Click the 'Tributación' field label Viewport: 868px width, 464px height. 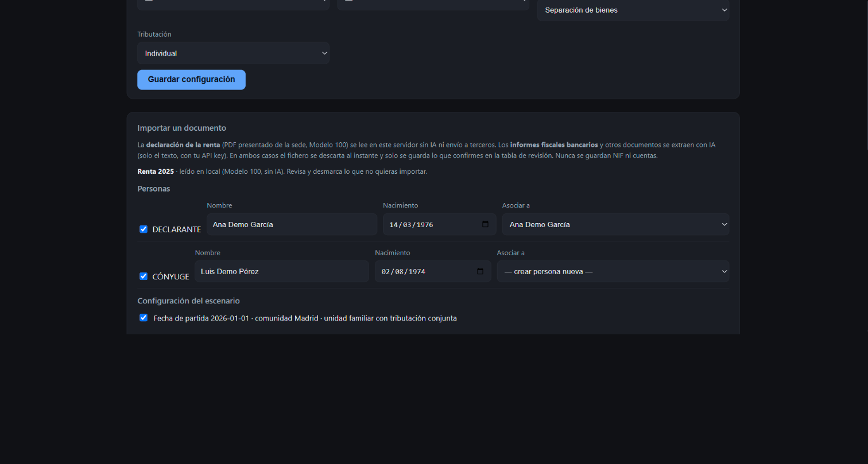point(154,34)
